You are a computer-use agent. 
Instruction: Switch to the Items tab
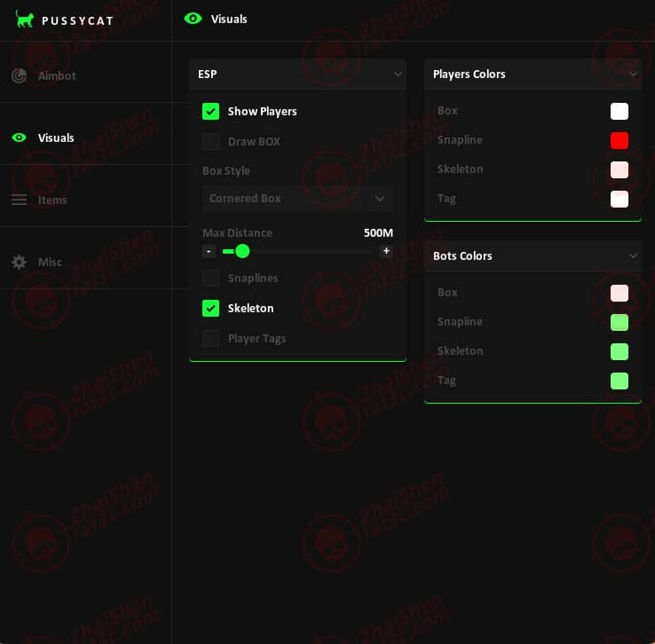pyautogui.click(x=52, y=200)
